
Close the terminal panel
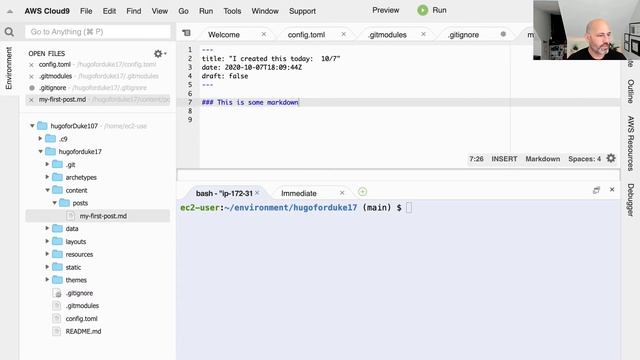pyautogui.click(x=612, y=190)
